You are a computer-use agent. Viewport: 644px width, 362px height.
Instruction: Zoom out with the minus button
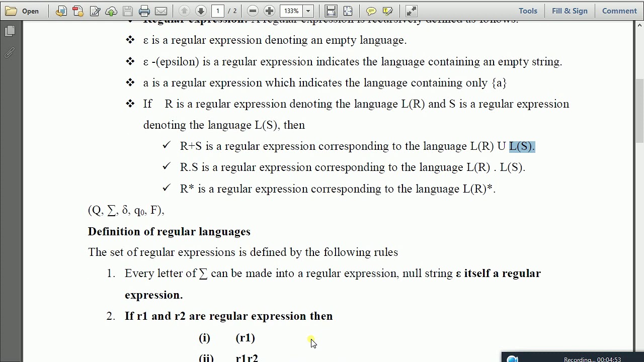[253, 11]
